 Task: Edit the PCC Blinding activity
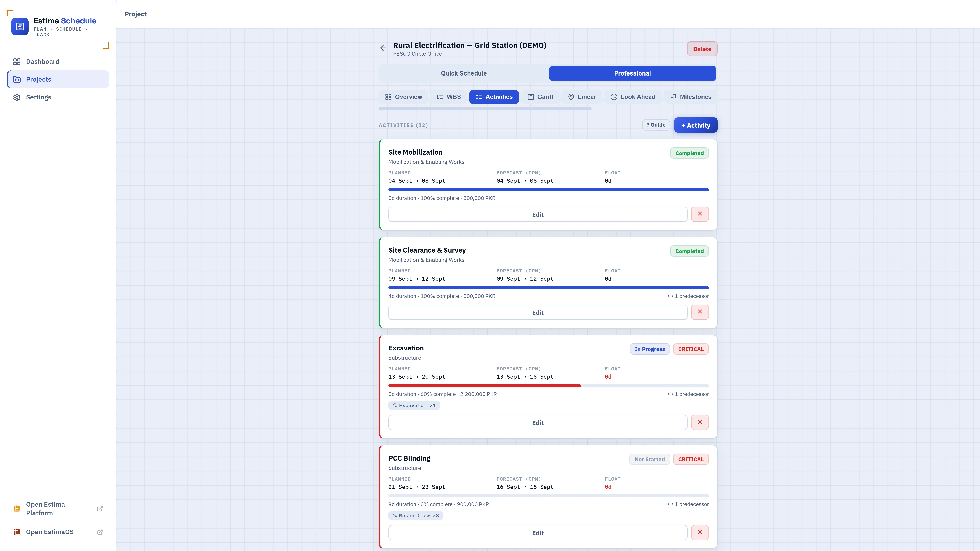pos(538,533)
